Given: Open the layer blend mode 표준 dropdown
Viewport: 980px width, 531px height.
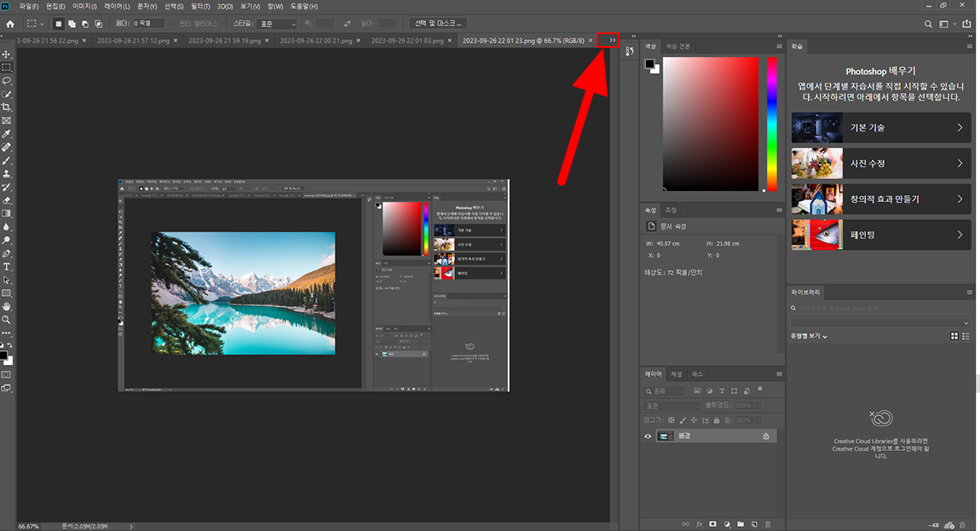Looking at the screenshot, I should click(x=672, y=406).
